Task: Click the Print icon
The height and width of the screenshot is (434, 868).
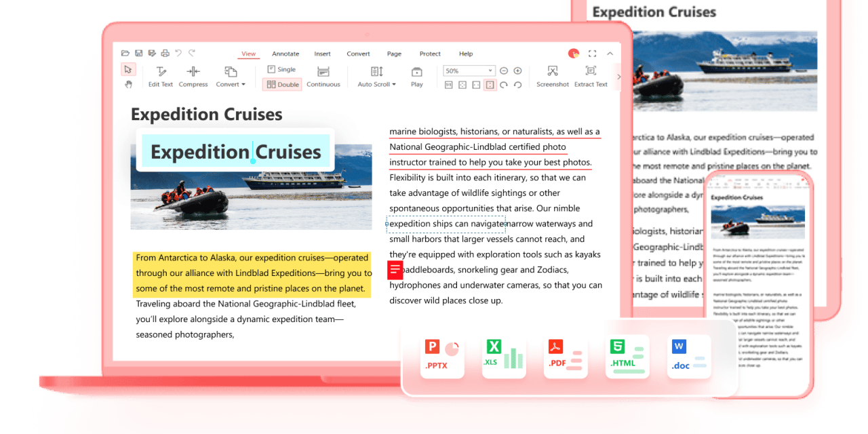Action: (x=165, y=54)
